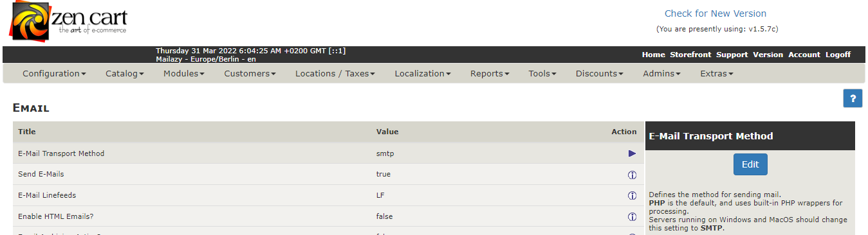Click the Email page heading
Viewport: 868px width, 235px height.
[31, 108]
